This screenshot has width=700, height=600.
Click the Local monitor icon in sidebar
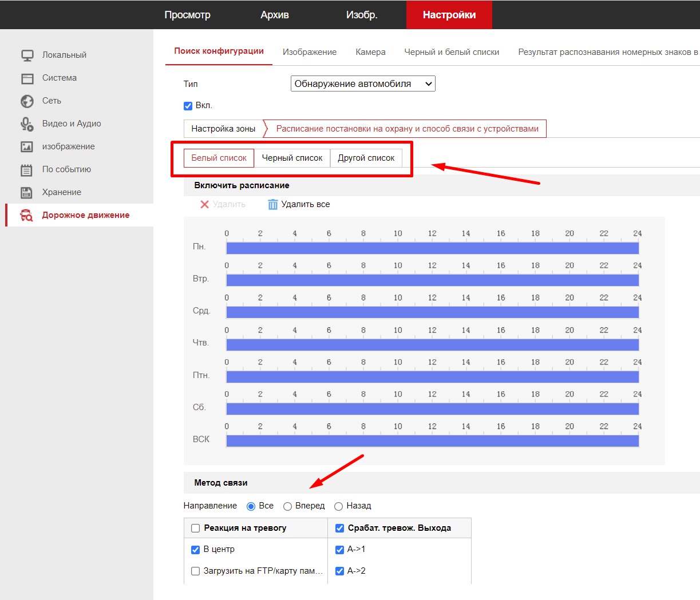point(27,55)
